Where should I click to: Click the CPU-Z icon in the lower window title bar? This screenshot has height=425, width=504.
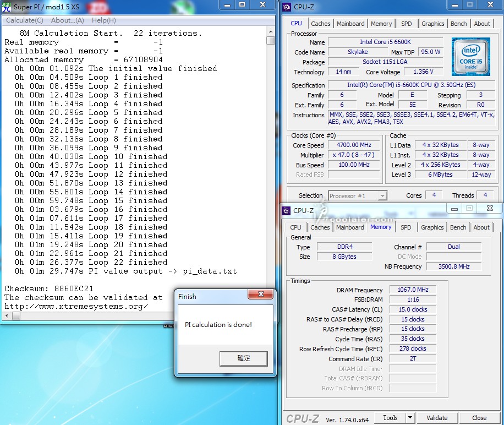point(286,210)
